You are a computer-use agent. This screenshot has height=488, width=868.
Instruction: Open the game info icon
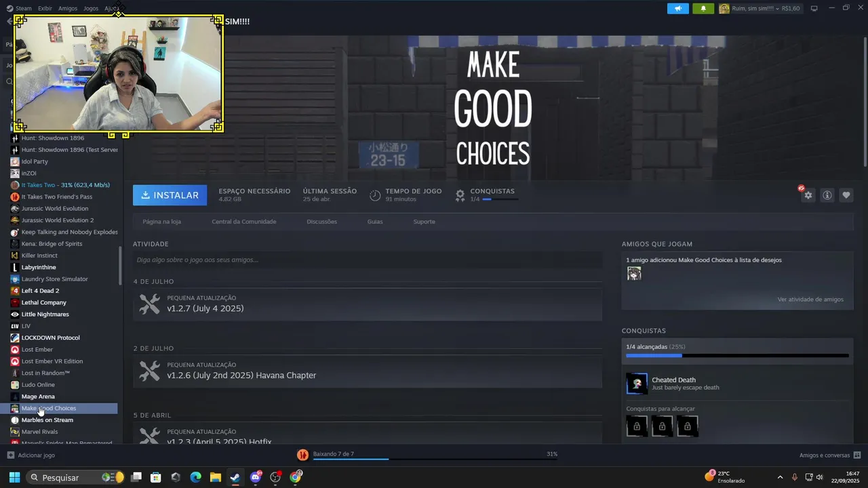pos(827,195)
